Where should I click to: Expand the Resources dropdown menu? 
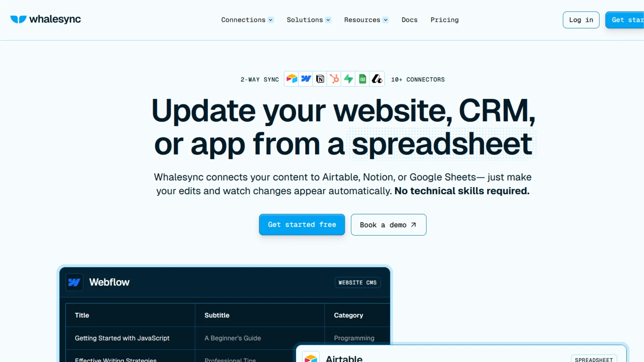[366, 20]
